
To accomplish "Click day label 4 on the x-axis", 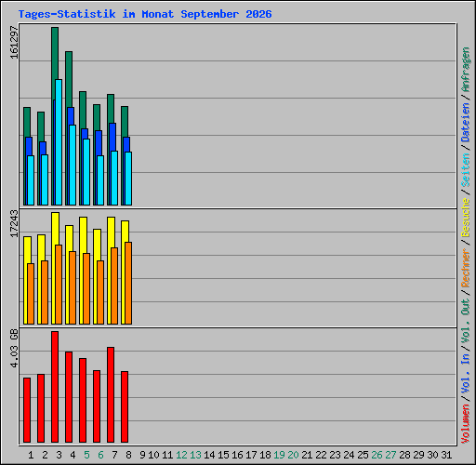I will click(x=73, y=455).
